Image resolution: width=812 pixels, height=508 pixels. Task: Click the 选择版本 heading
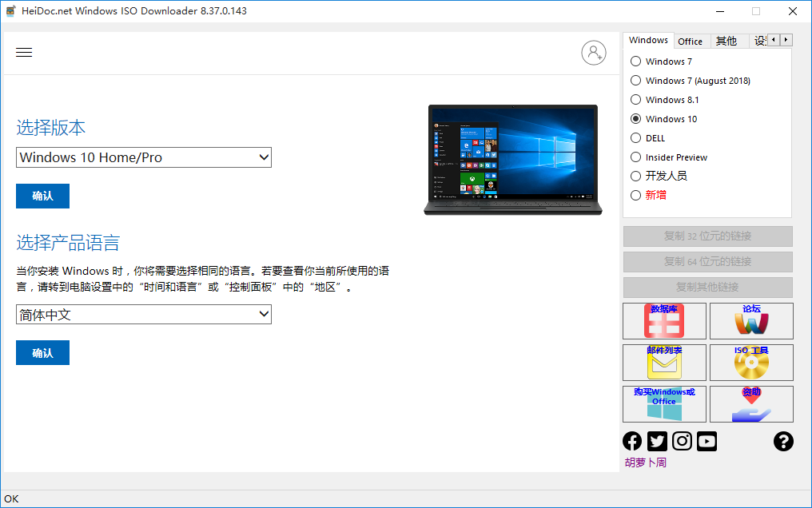[51, 128]
